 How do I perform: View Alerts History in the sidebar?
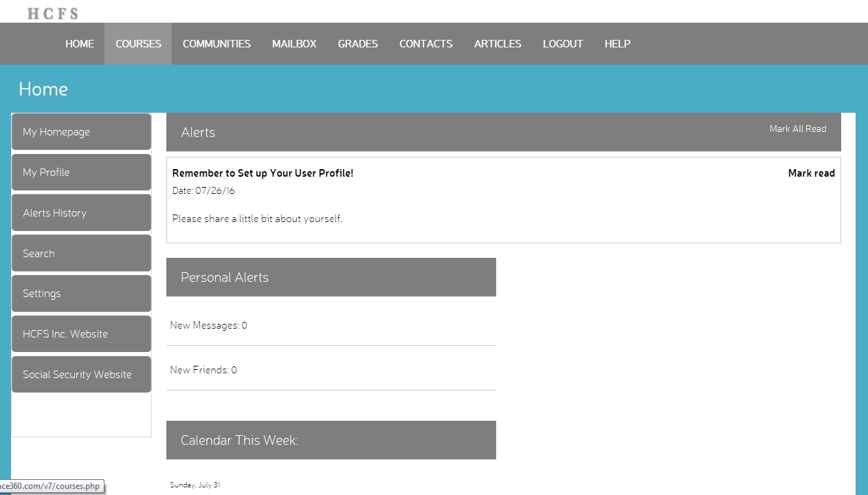[81, 213]
